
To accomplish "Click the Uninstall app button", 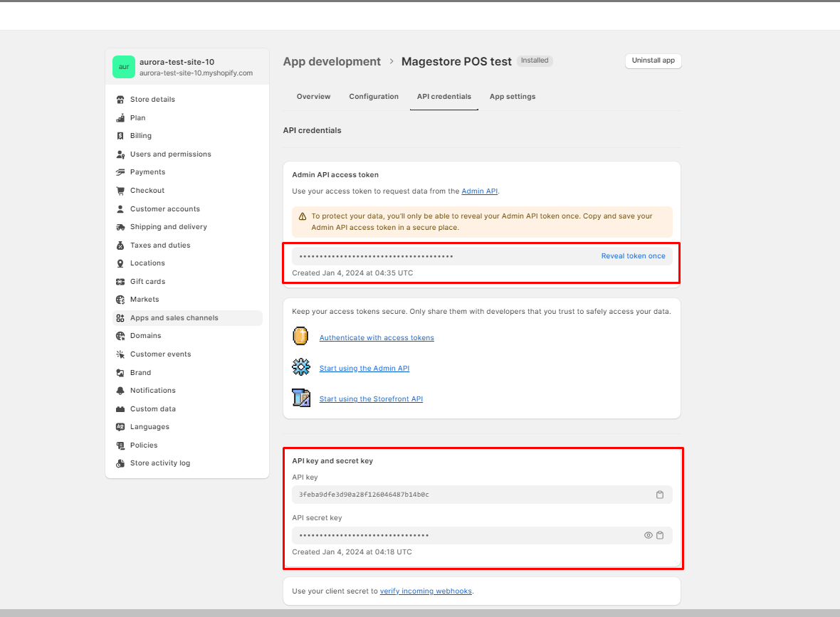I will pos(653,60).
